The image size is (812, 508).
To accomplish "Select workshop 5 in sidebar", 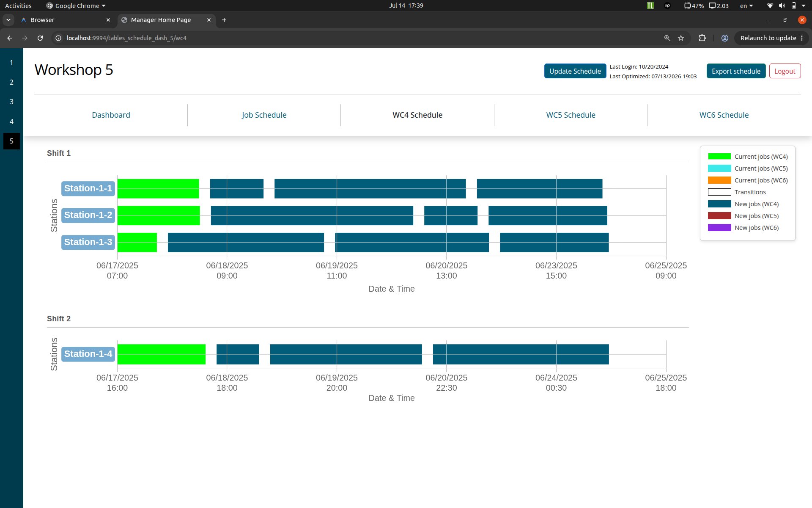I will [11, 141].
